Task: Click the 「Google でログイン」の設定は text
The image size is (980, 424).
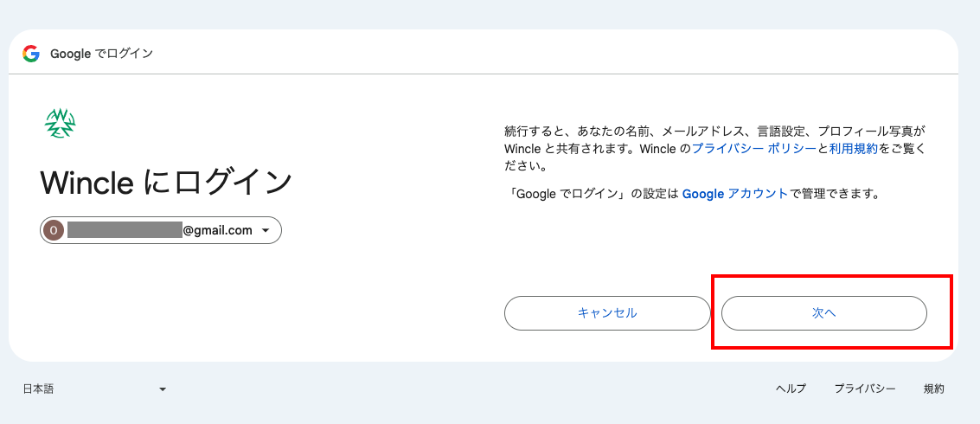Action: [x=592, y=194]
